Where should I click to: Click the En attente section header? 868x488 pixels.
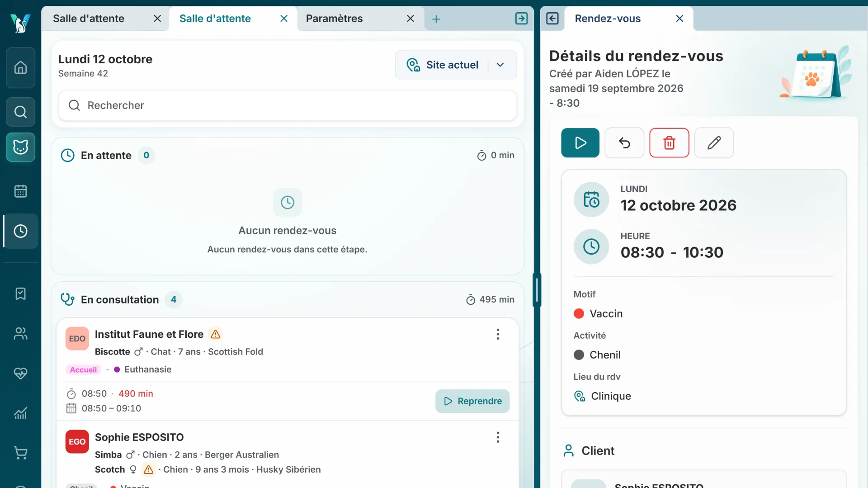click(106, 155)
